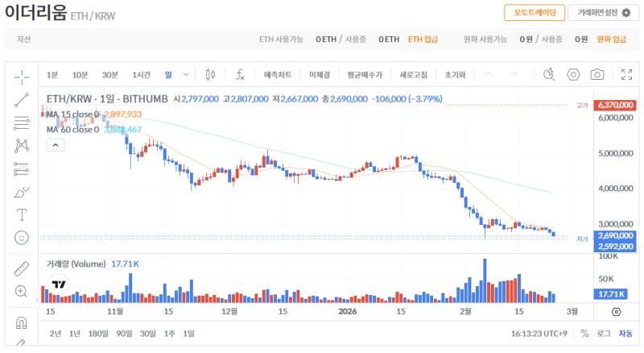Click the 새로고침 refresh button
Screen dimensions: 644x353
pos(414,75)
